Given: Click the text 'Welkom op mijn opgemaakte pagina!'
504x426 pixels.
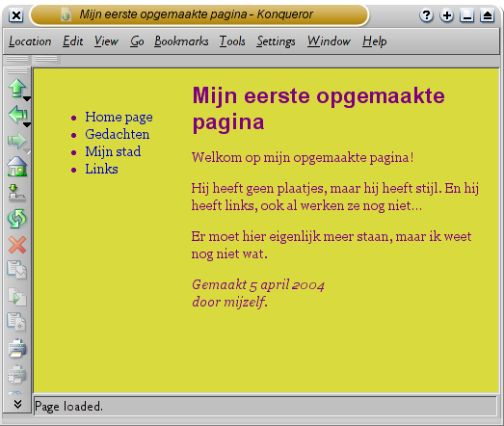Looking at the screenshot, I should [303, 157].
